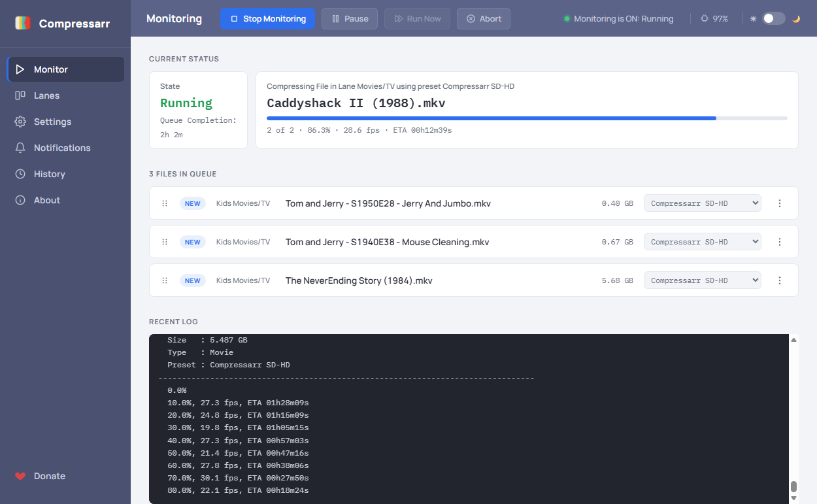Click the Caddyshack II compression progress bar
Screen dimensions: 817x504
click(x=527, y=118)
